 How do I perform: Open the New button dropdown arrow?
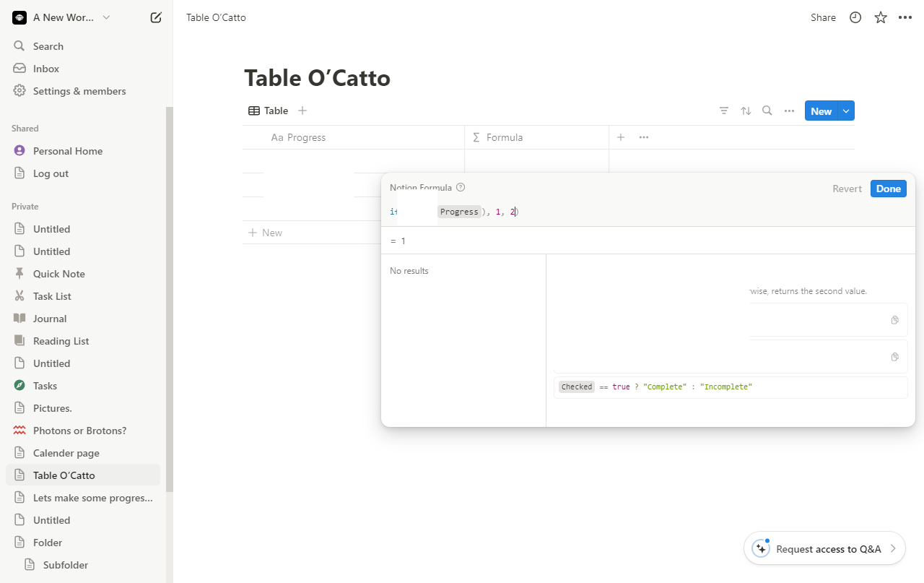click(x=846, y=111)
